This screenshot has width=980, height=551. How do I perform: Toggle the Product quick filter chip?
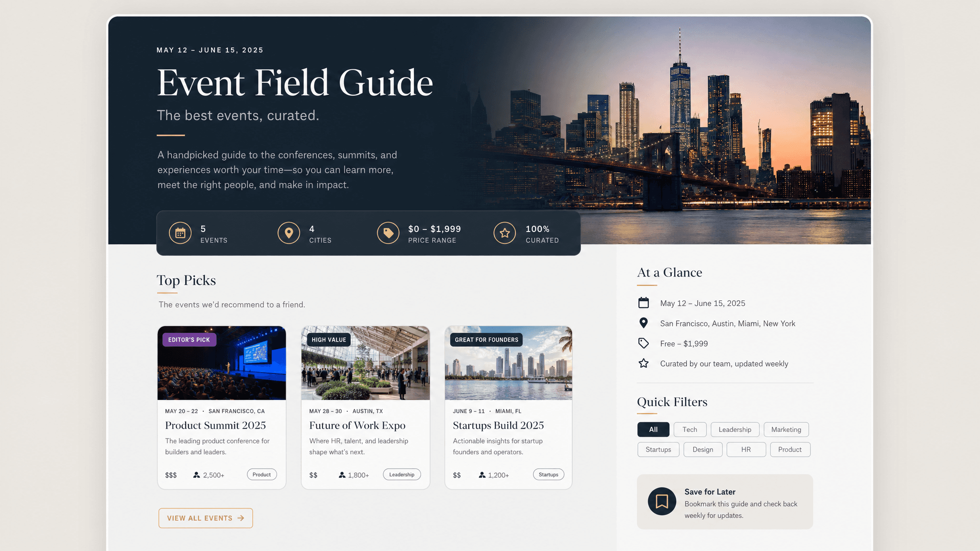click(x=790, y=450)
